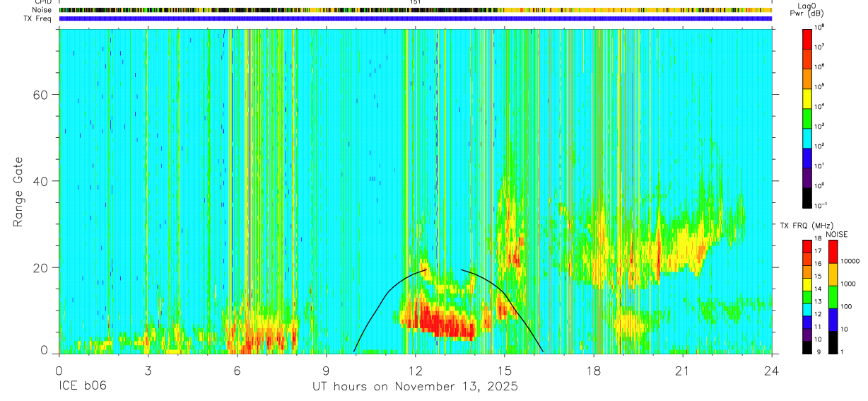Screen dimensions: 868x401
Task: Click the 17 label on TX FRQ colorbar
Action: (817, 251)
